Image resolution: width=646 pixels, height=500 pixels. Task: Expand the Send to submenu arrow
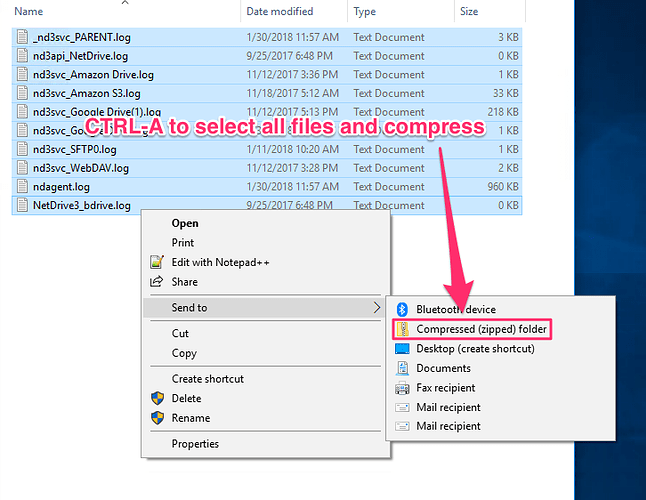(376, 308)
